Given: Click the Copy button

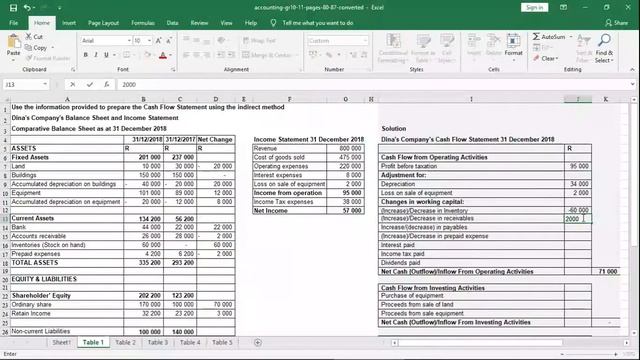Looking at the screenshot, I should point(36,48).
